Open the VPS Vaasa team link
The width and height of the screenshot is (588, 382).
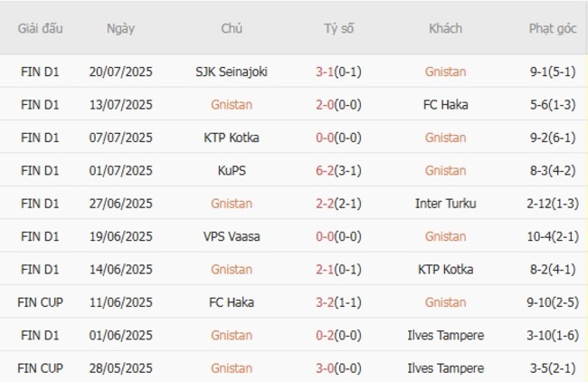231,236
